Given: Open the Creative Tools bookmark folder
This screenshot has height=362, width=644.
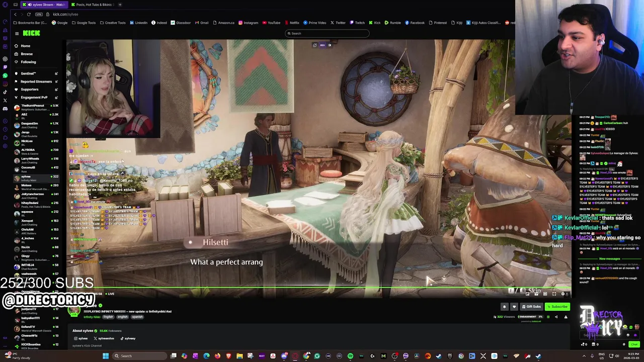Looking at the screenshot, I should point(112,23).
